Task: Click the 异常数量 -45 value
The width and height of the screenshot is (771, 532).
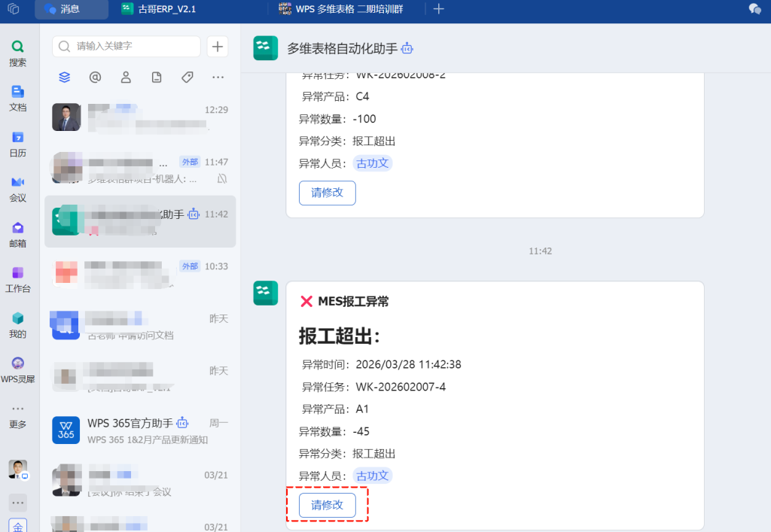Action: pos(361,431)
